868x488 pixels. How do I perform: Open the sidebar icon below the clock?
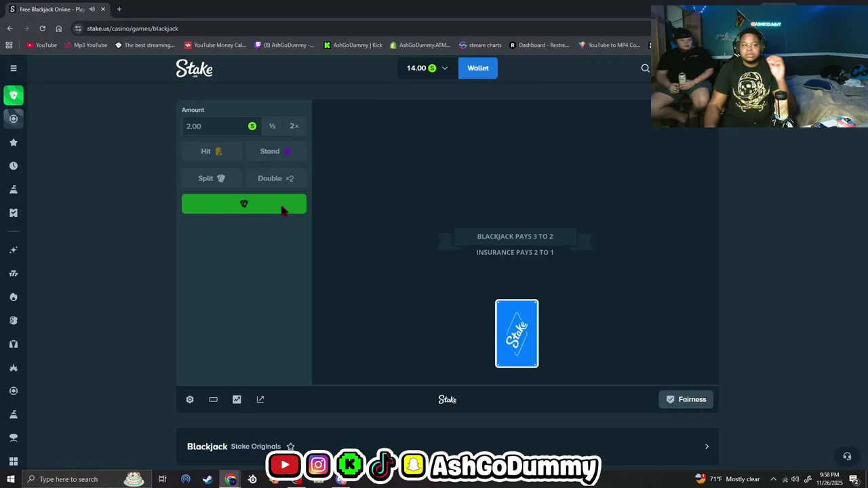14,189
